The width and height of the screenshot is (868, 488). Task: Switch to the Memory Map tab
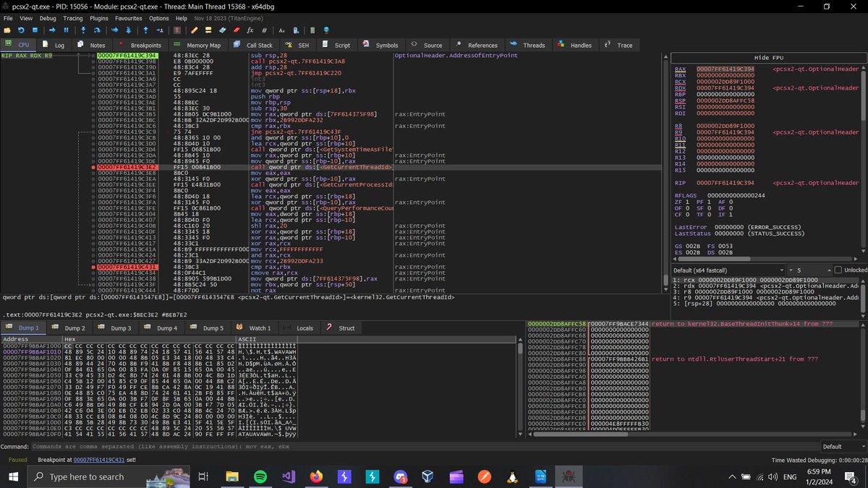[x=197, y=45]
